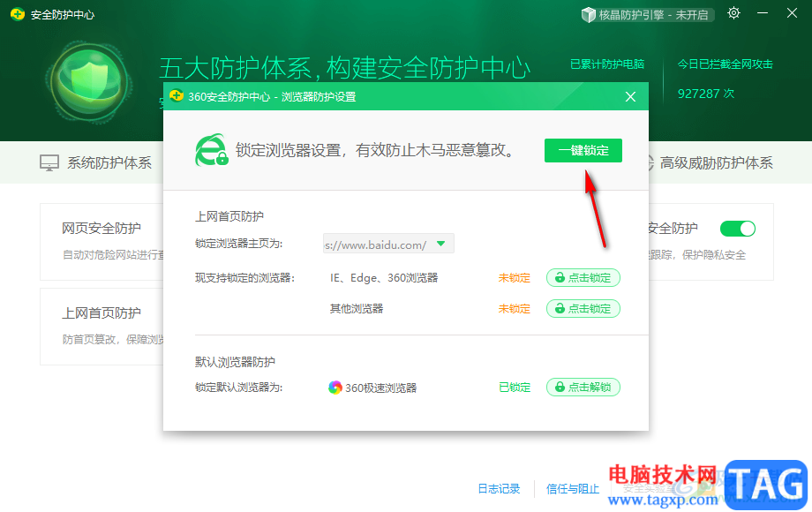The height and width of the screenshot is (512, 812).
Task: Open the browser homepage URL dropdown
Action: tap(440, 244)
